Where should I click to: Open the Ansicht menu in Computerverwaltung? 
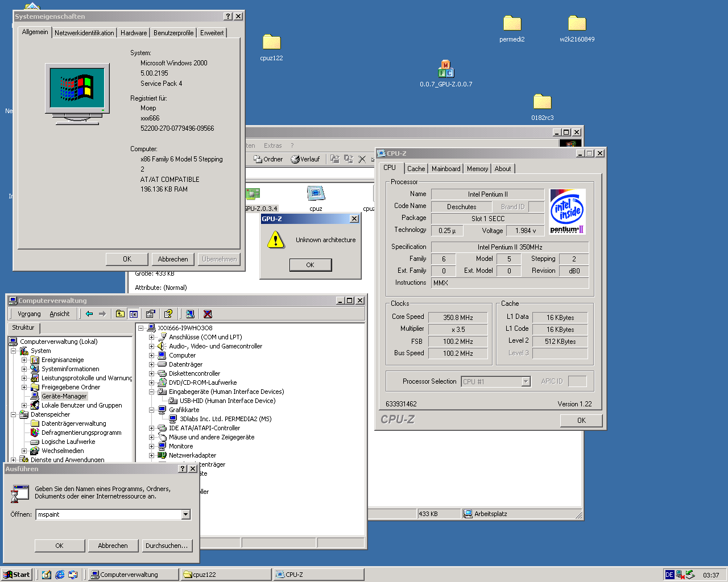point(60,314)
